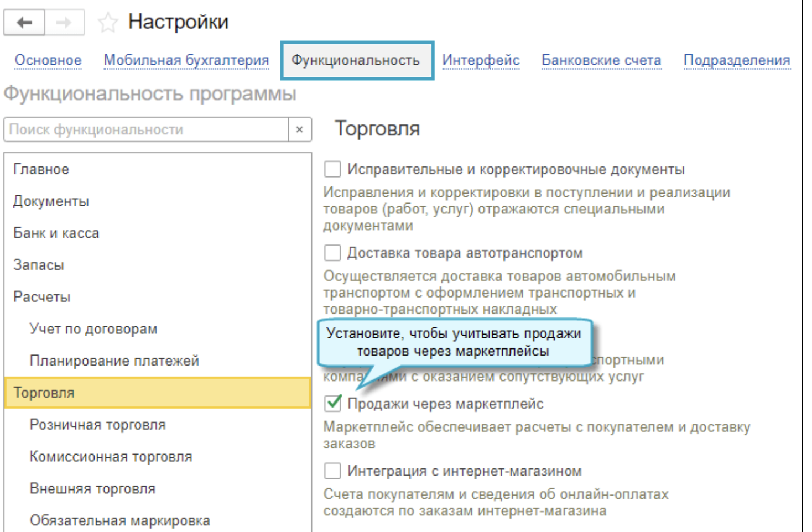The height and width of the screenshot is (532, 812).
Task: Open the Подразделения link
Action: (737, 60)
